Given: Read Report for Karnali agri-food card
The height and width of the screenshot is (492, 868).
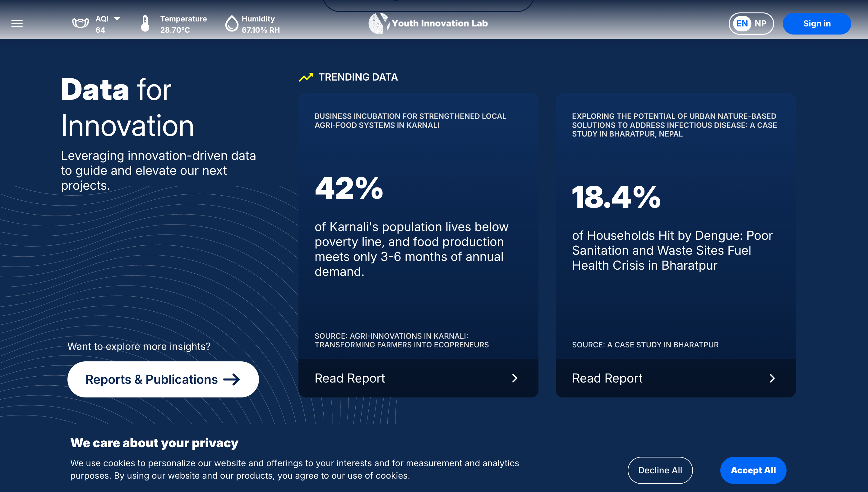Looking at the screenshot, I should [418, 378].
